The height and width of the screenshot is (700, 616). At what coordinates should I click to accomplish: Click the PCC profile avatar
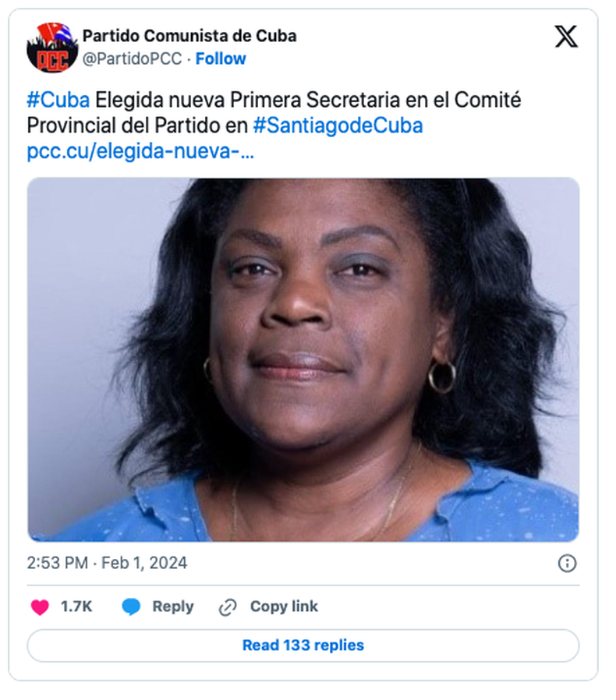[51, 48]
